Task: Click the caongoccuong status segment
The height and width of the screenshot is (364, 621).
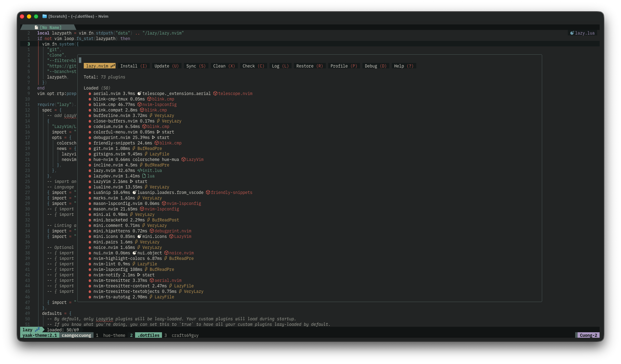Action: pos(76,335)
